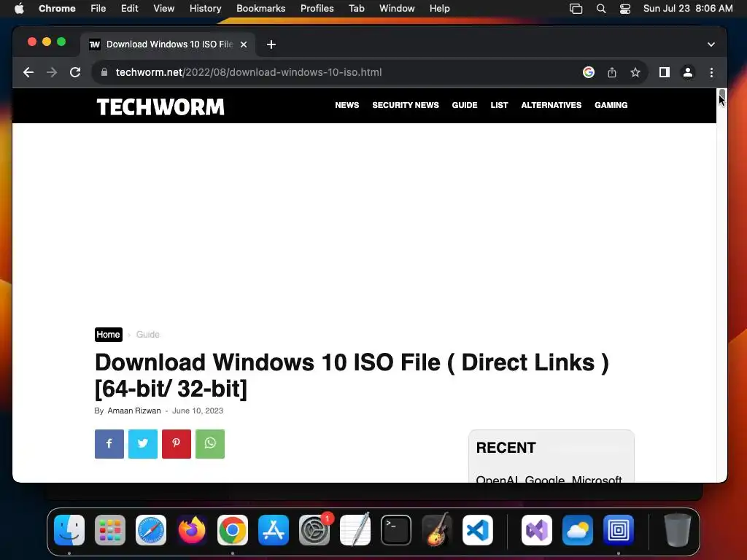Open the GUIDE section
The height and width of the screenshot is (560, 747).
[465, 105]
